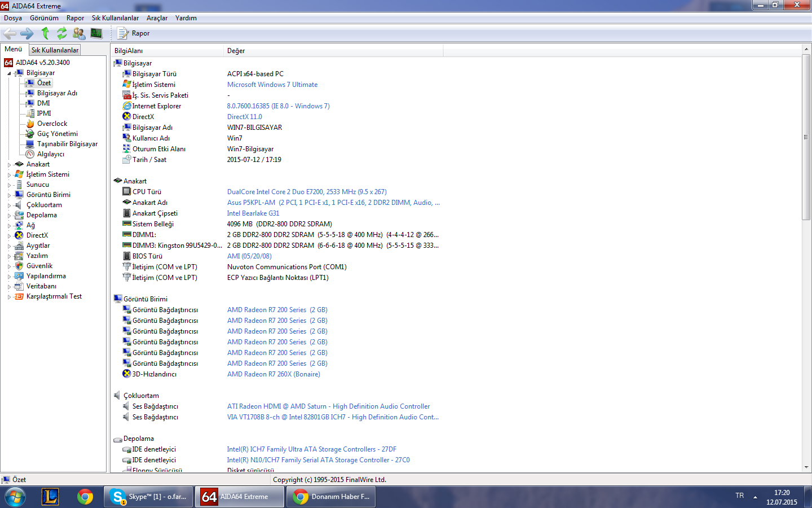Switch to the Sık Kullanılanlar panel tab

click(x=55, y=50)
